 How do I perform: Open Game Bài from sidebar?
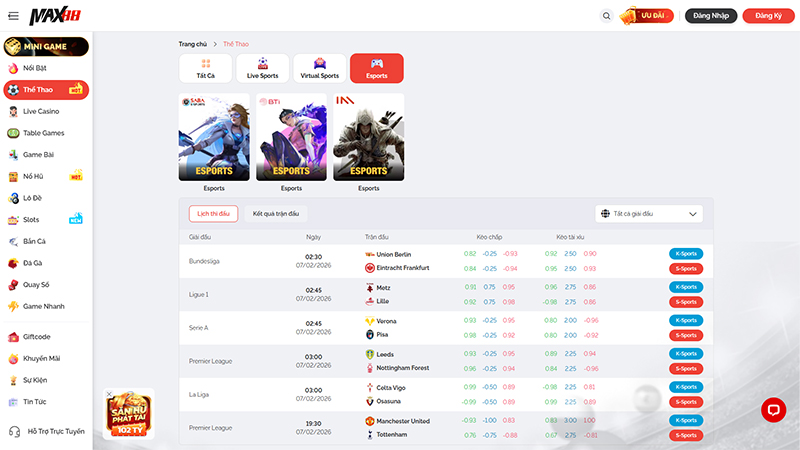(x=46, y=155)
